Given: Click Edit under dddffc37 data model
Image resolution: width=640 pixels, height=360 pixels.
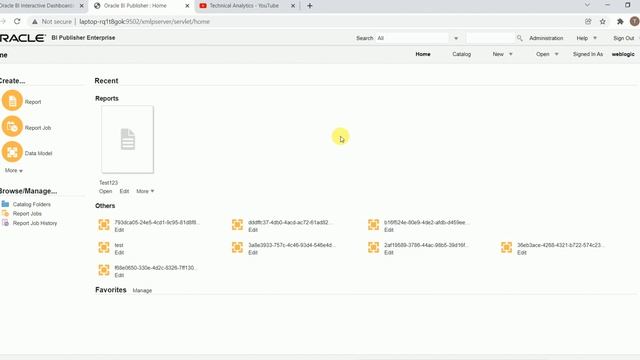Looking at the screenshot, I should tap(253, 230).
